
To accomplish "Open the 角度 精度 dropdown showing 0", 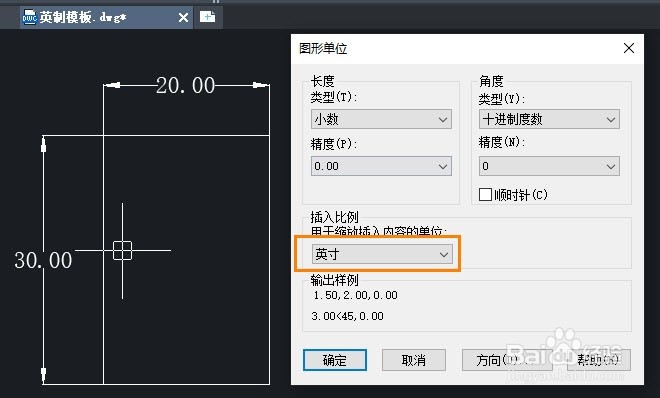I will click(x=549, y=166).
